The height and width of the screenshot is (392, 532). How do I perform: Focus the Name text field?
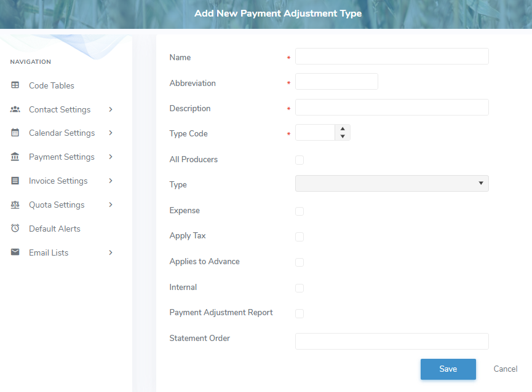coord(392,57)
